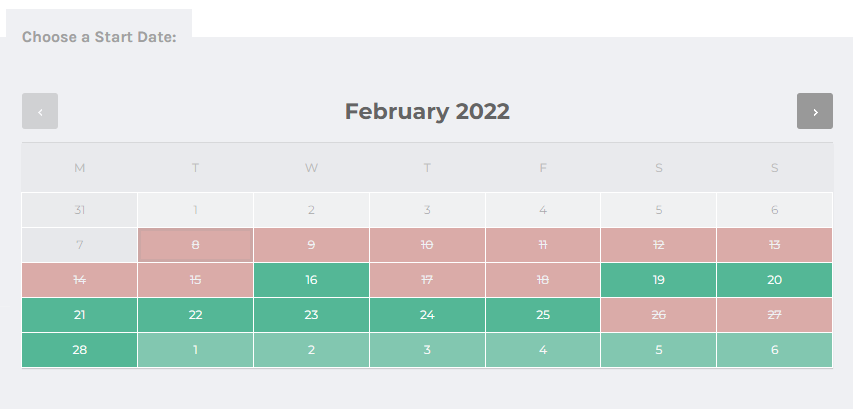Image resolution: width=853 pixels, height=409 pixels.
Task: Pick next month's date 2 in the bottom row
Action: coord(311,350)
